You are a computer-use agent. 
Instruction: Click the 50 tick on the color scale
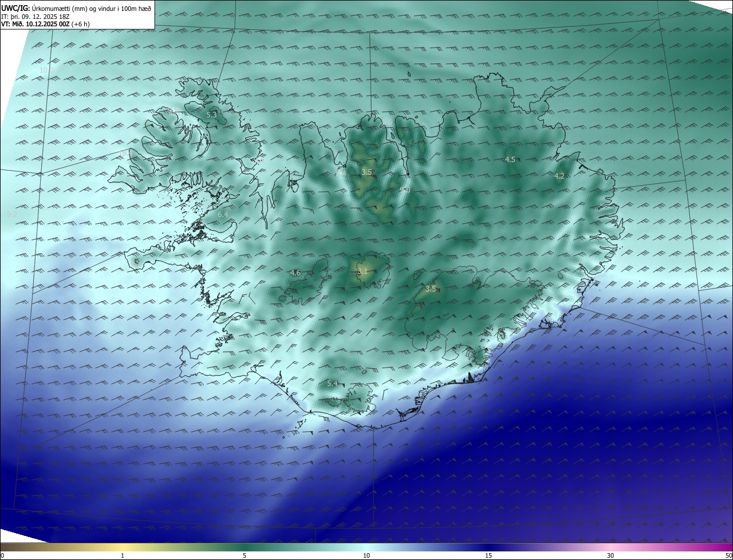tap(728, 555)
